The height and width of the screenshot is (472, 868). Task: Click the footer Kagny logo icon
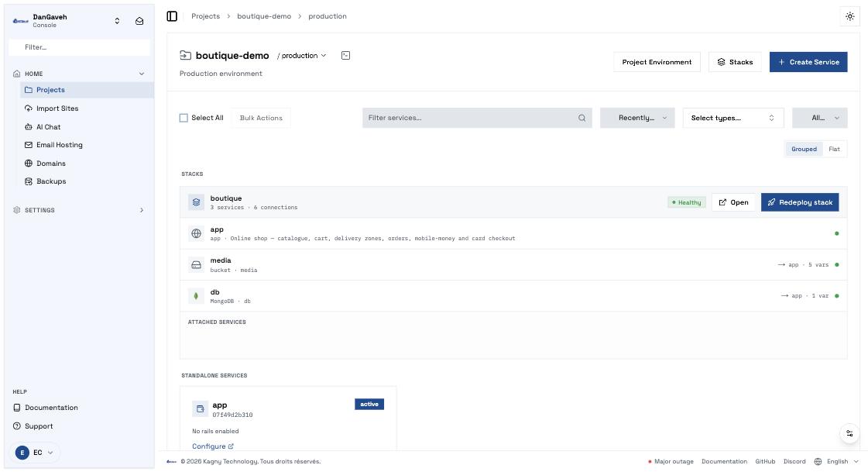click(172, 461)
